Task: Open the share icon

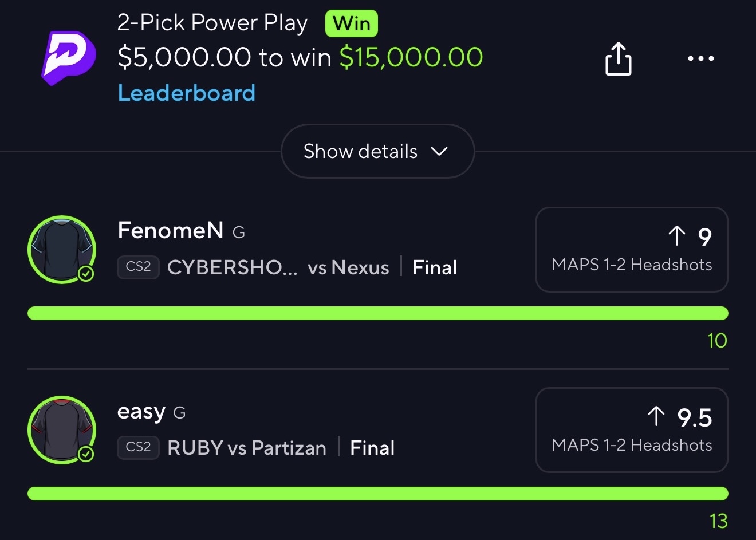Action: (x=619, y=58)
